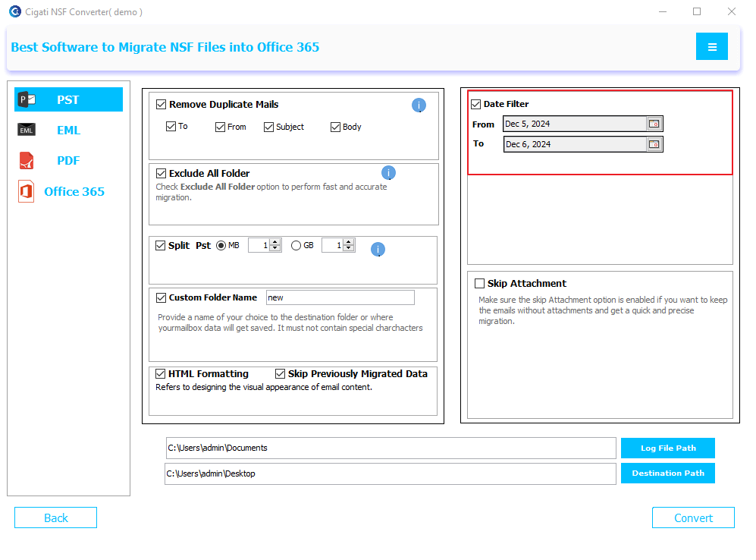Disable the Split Pst checkbox

161,246
